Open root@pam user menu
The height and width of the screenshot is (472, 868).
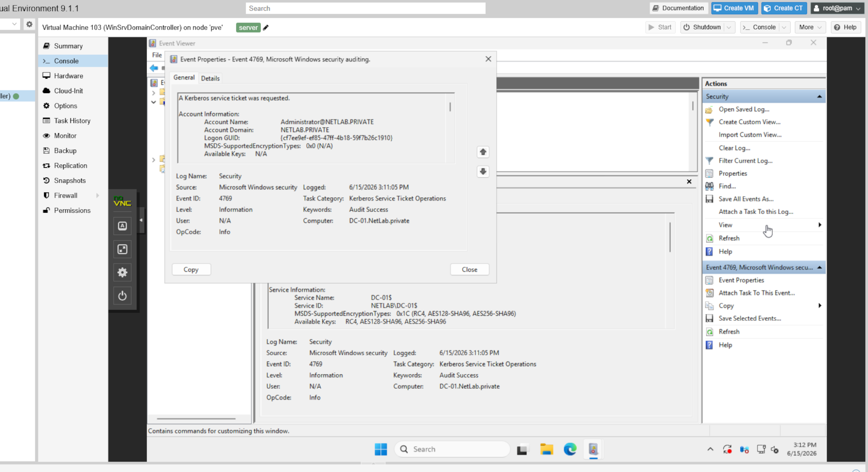point(837,8)
